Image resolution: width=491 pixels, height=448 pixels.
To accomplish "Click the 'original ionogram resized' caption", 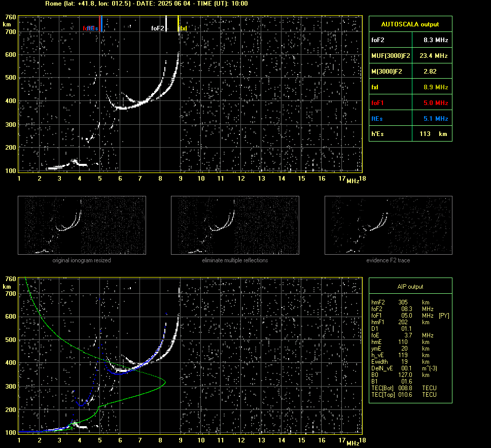I will pos(82,260).
